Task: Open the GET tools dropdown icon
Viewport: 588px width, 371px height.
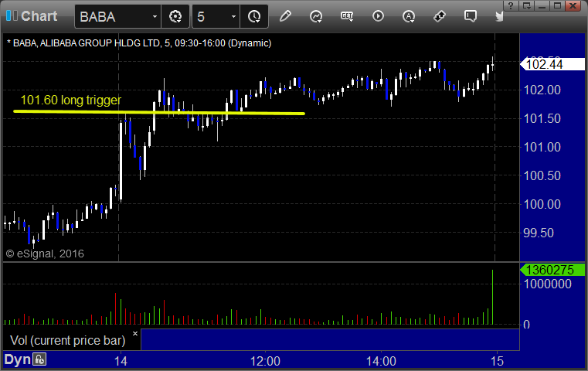Action: [347, 16]
